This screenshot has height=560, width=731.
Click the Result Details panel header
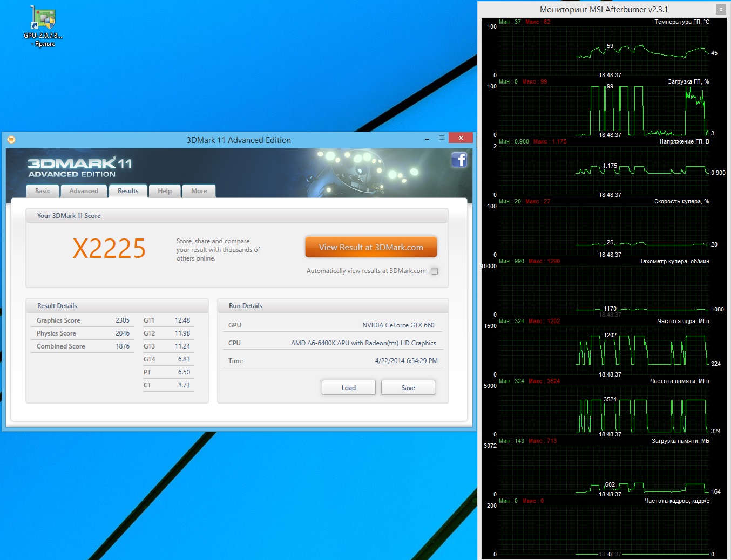[x=117, y=306]
